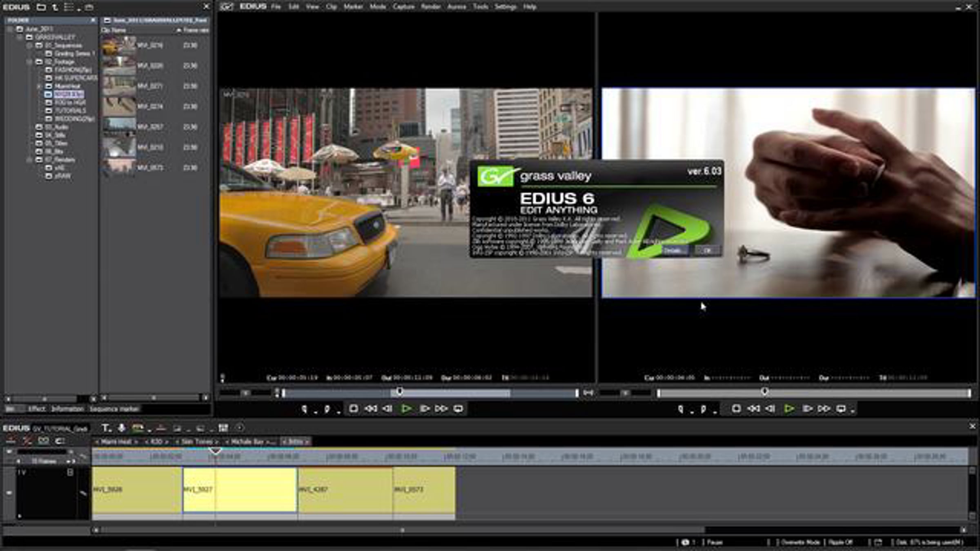Collapse the 02_Footage folder

click(29, 62)
